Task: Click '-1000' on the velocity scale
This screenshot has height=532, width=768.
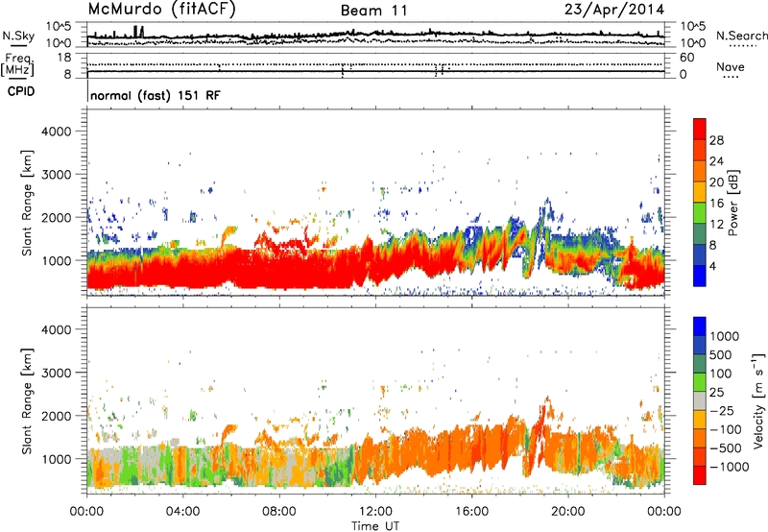Action: click(x=729, y=467)
